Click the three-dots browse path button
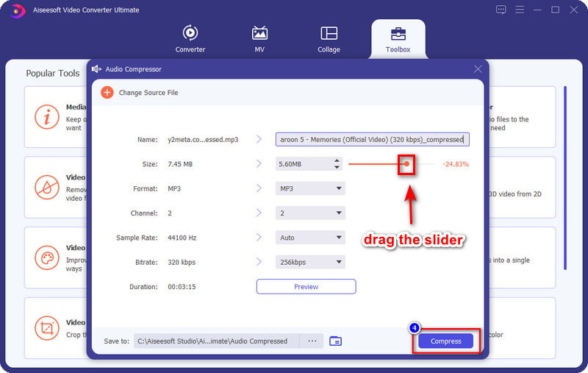This screenshot has width=588, height=373. 312,341
